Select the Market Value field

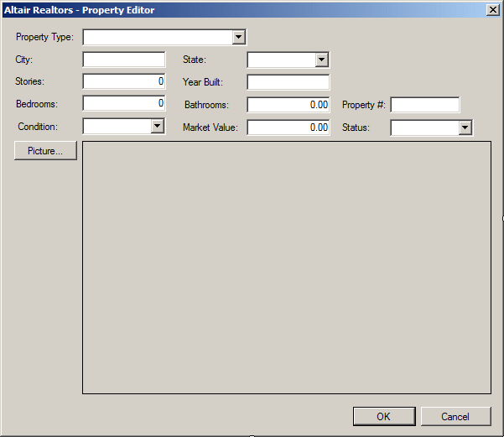pos(288,127)
